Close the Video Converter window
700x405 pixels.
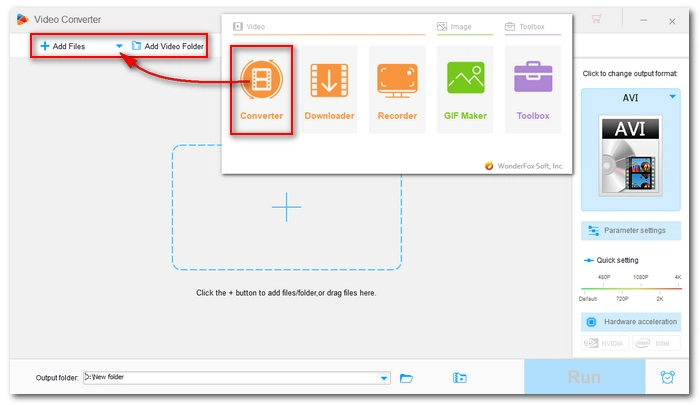672,21
